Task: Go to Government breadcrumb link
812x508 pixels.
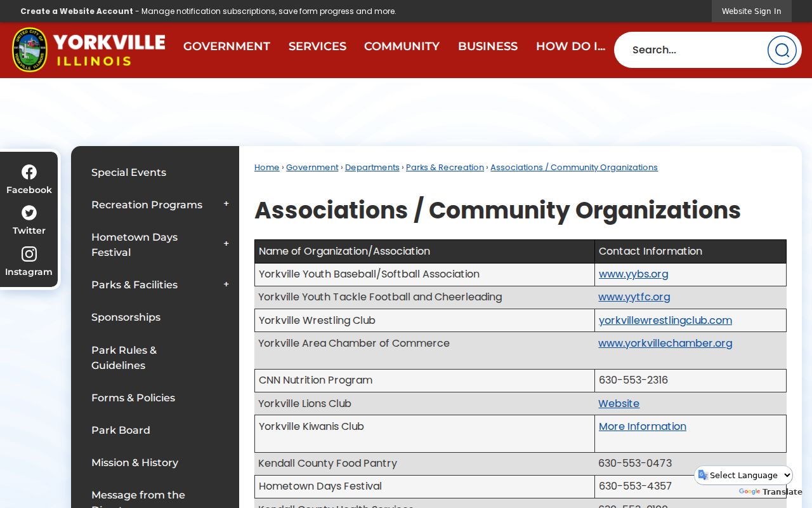Action: coord(312,168)
